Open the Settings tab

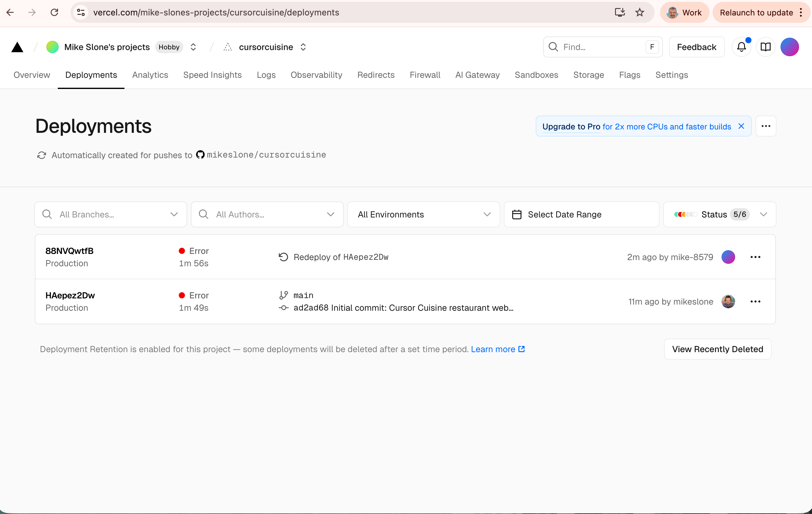672,75
